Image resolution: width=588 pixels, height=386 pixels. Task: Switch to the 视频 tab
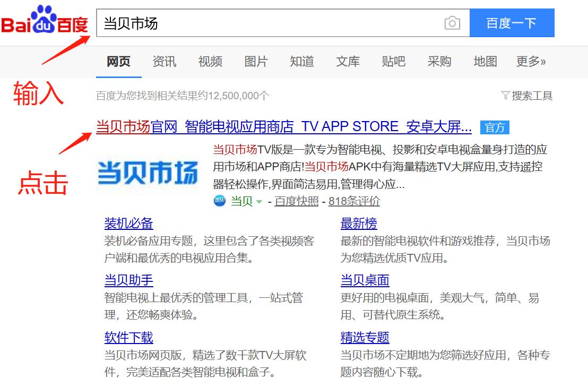tap(210, 61)
